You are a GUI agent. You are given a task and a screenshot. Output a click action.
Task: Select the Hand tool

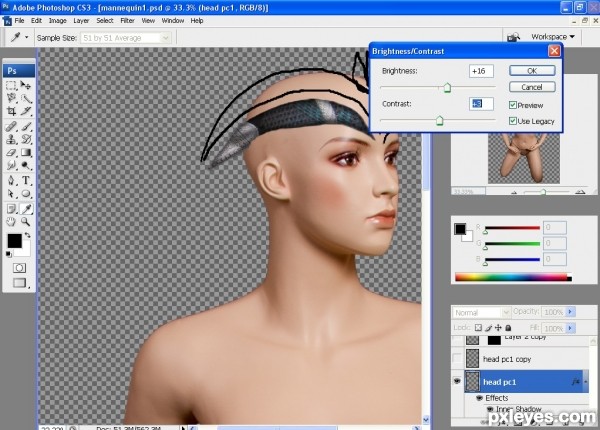(11, 222)
